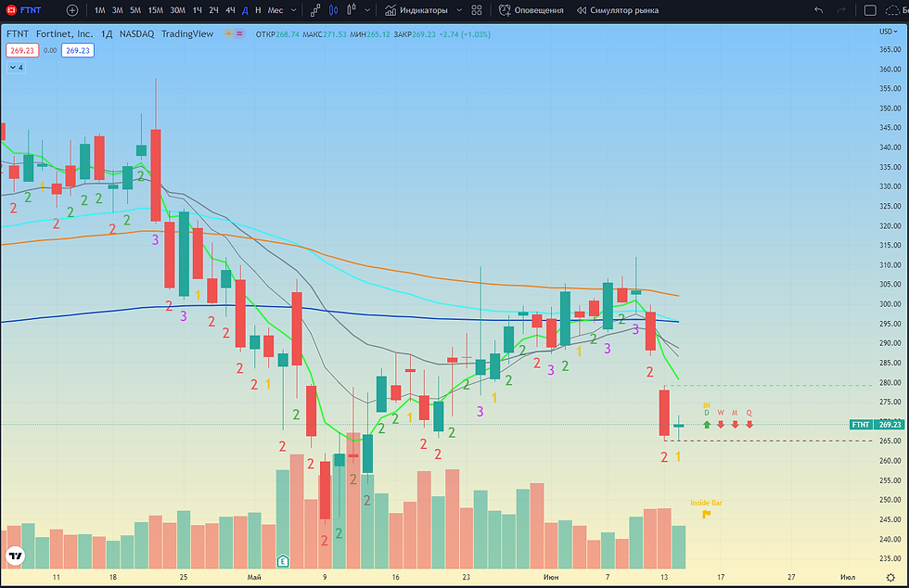Open the layout setup square icon
This screenshot has width=909, height=588.
coord(870,10)
